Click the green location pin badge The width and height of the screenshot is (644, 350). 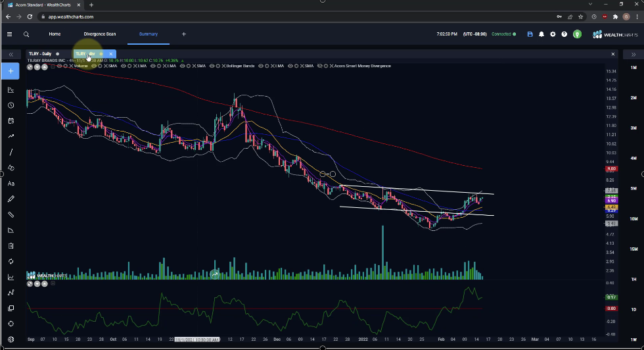(577, 35)
